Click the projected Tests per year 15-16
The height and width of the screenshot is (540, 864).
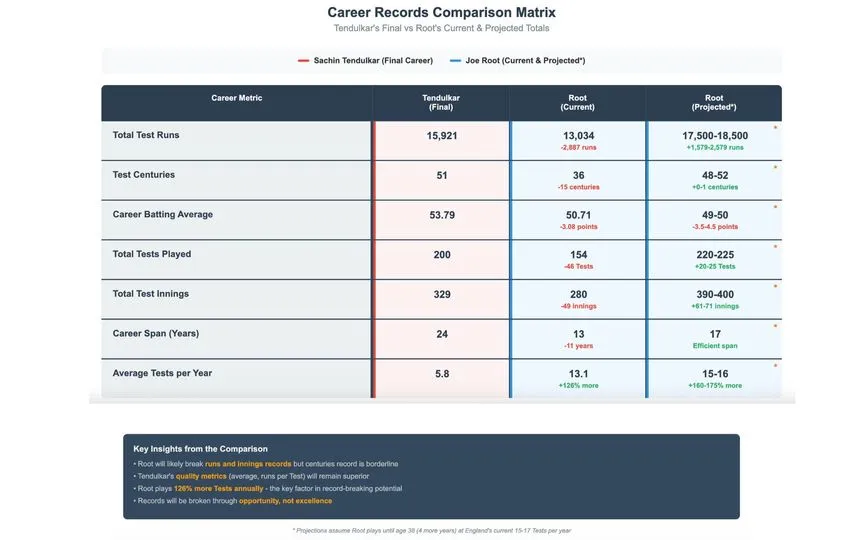point(715,374)
